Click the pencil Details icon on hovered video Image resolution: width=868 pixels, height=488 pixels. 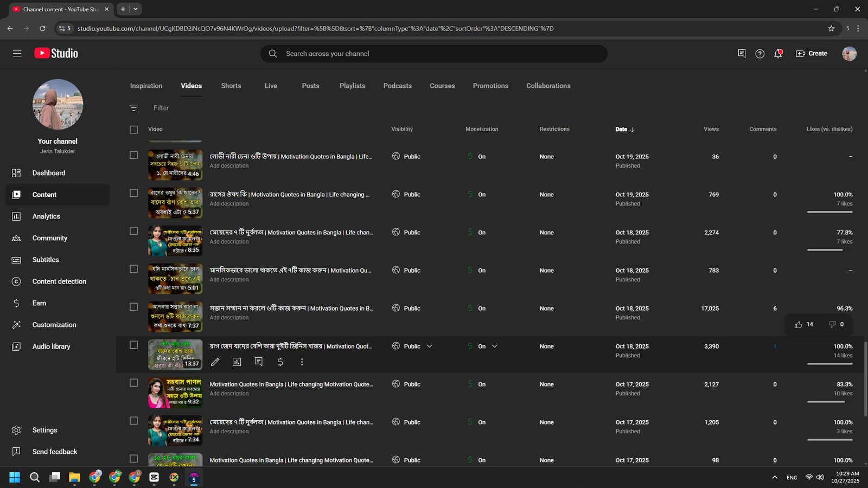(x=215, y=362)
